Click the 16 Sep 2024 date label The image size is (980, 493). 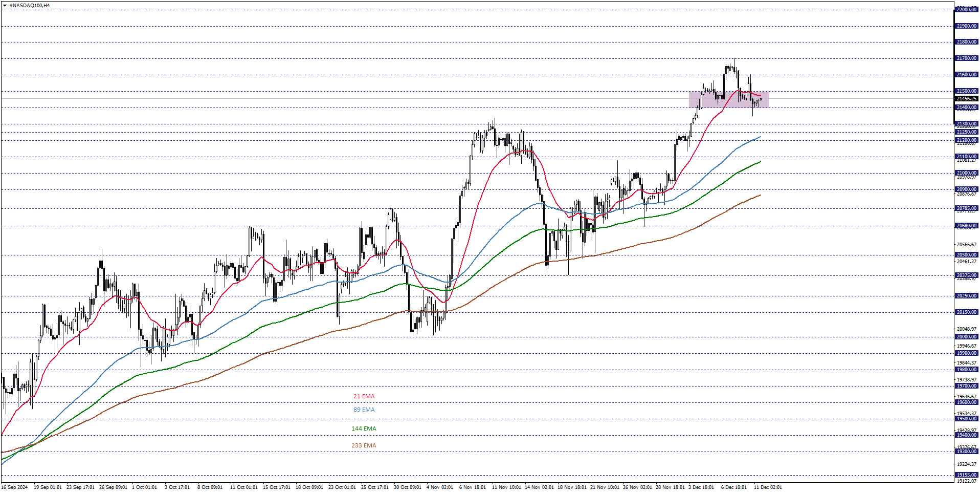(x=14, y=487)
